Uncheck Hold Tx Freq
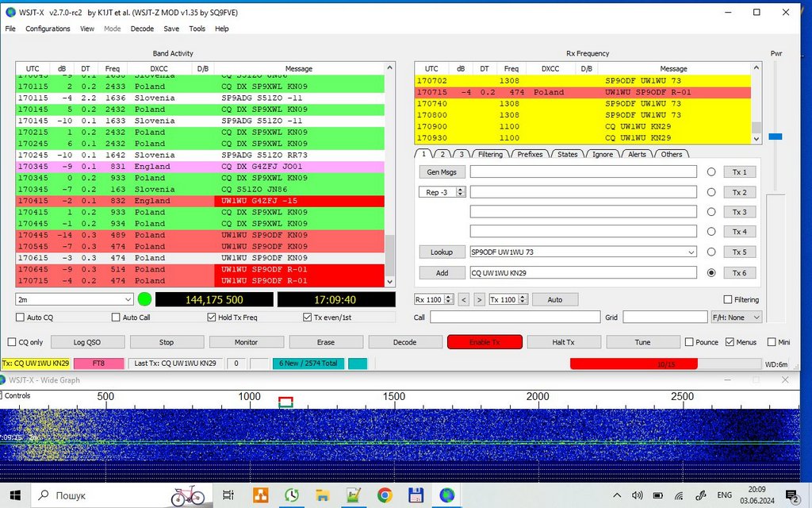 [x=211, y=317]
